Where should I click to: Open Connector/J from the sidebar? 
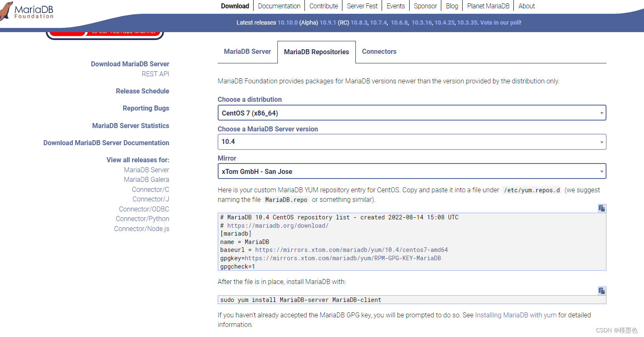click(151, 199)
